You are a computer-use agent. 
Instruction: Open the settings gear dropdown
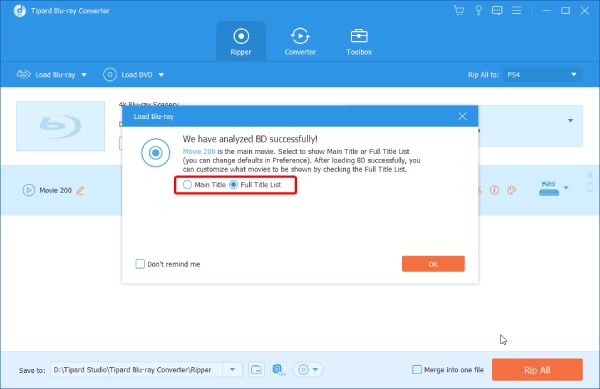(x=308, y=370)
